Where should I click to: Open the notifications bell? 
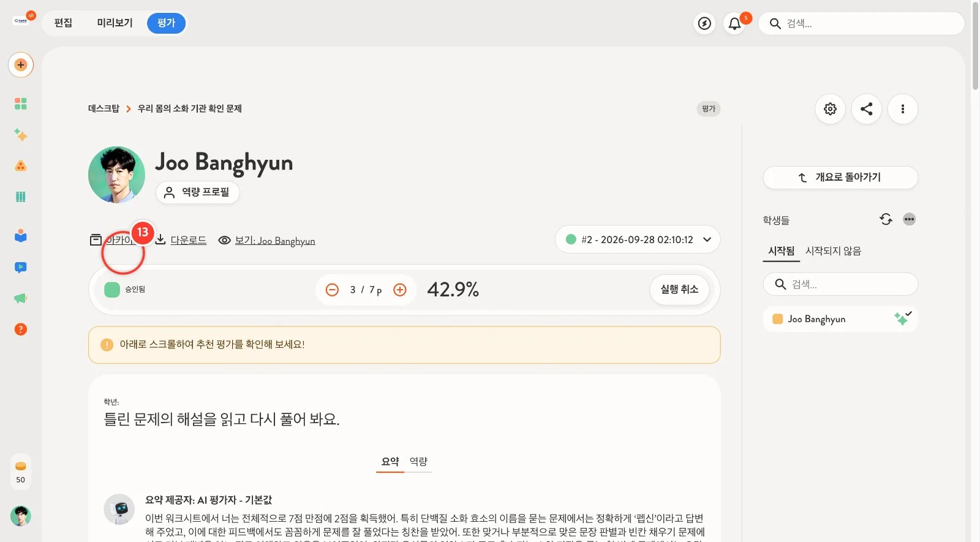click(734, 23)
